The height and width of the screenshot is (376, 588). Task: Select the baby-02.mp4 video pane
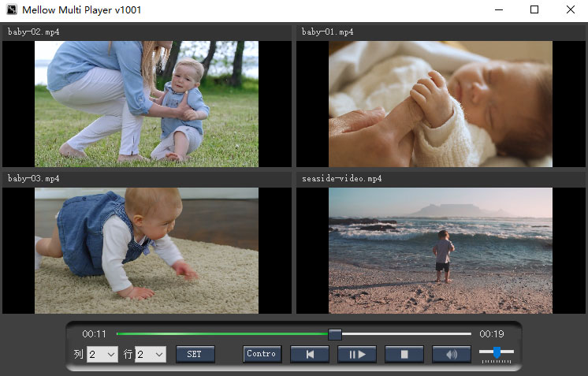[x=147, y=103]
